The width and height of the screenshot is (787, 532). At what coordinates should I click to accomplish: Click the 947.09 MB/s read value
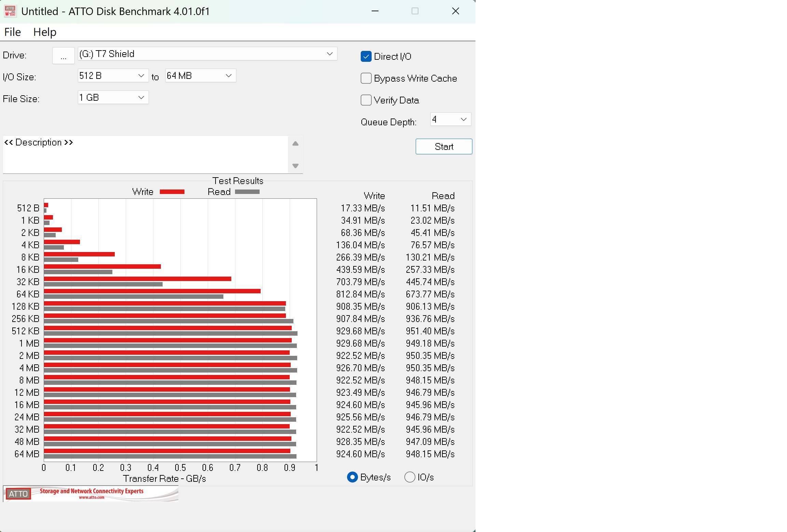[430, 442]
